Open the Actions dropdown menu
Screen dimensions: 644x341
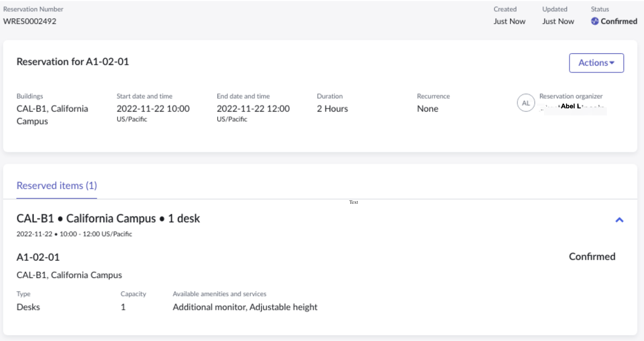click(596, 63)
